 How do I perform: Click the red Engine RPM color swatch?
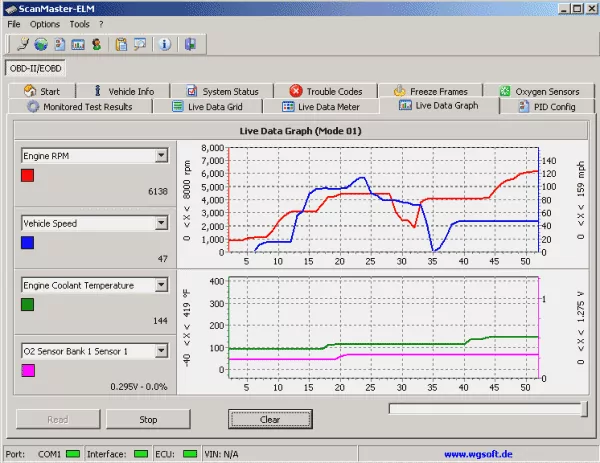point(28,176)
